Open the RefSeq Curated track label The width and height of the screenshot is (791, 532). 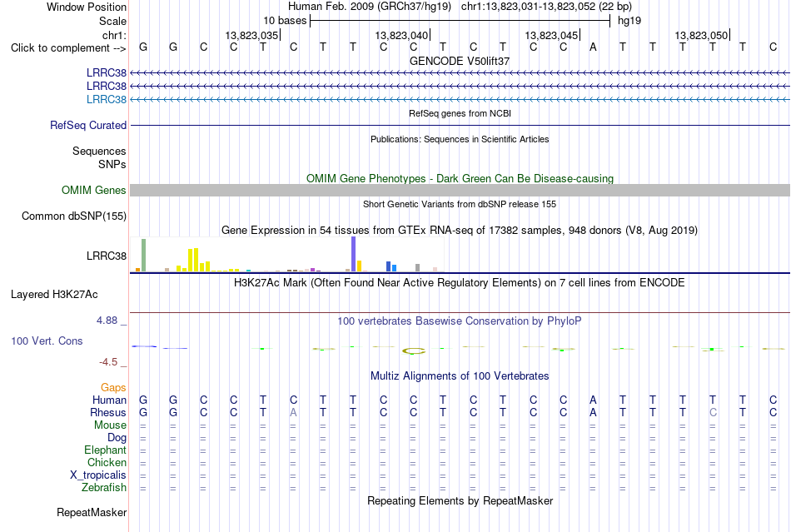coord(88,125)
